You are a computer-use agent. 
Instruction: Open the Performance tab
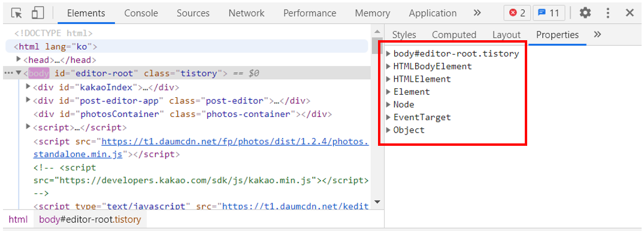coord(310,13)
